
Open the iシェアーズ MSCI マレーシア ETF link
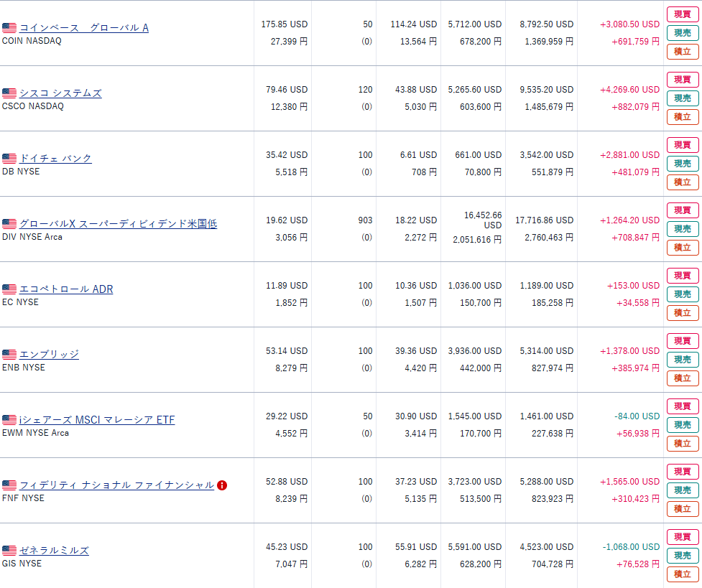(97, 420)
